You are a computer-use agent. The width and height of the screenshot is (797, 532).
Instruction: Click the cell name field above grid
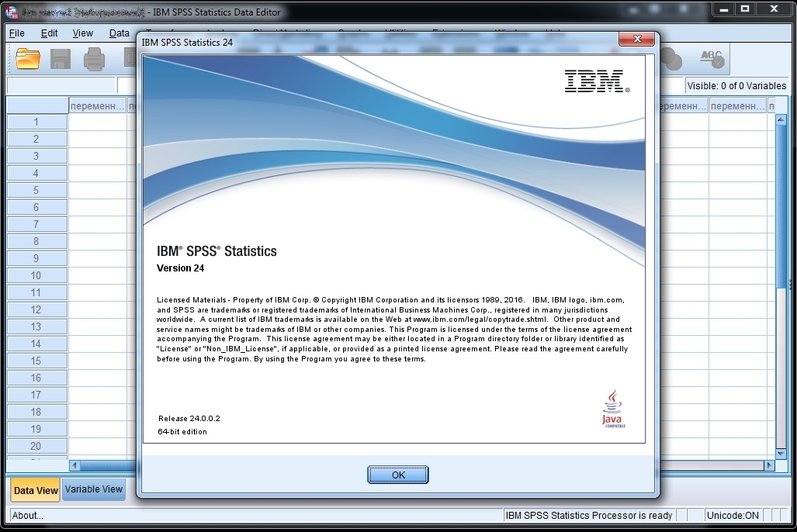click(61, 85)
